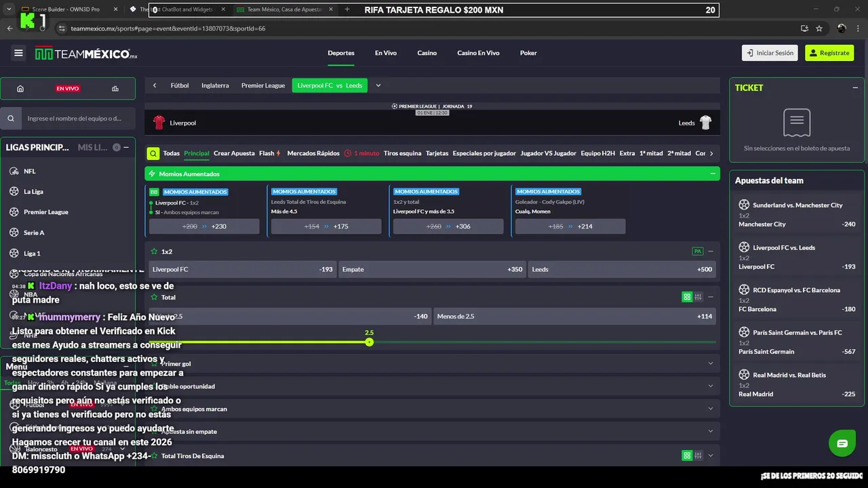Open the browser profile avatar

click(x=842, y=28)
